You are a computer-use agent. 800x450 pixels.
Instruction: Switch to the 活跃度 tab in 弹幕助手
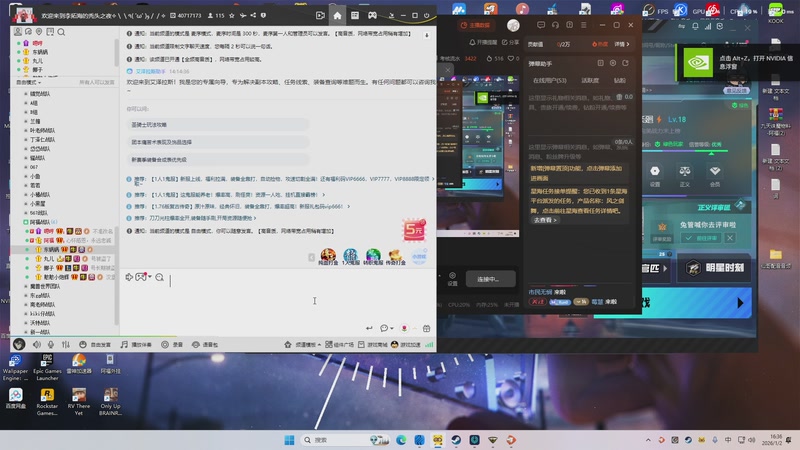pyautogui.click(x=590, y=81)
